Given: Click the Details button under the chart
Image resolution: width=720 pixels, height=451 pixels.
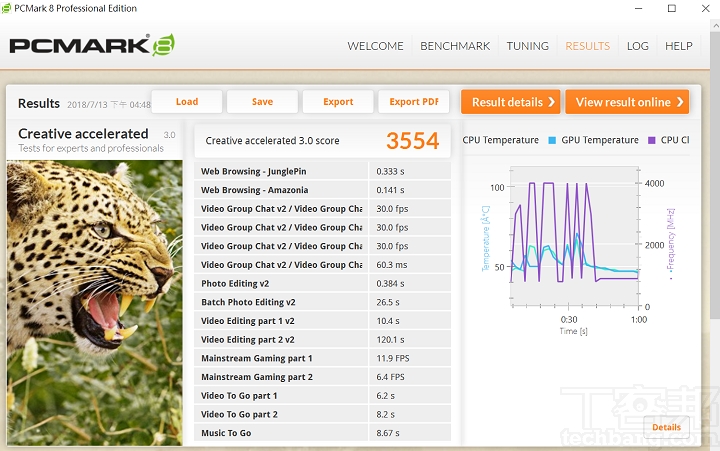Looking at the screenshot, I should (666, 427).
